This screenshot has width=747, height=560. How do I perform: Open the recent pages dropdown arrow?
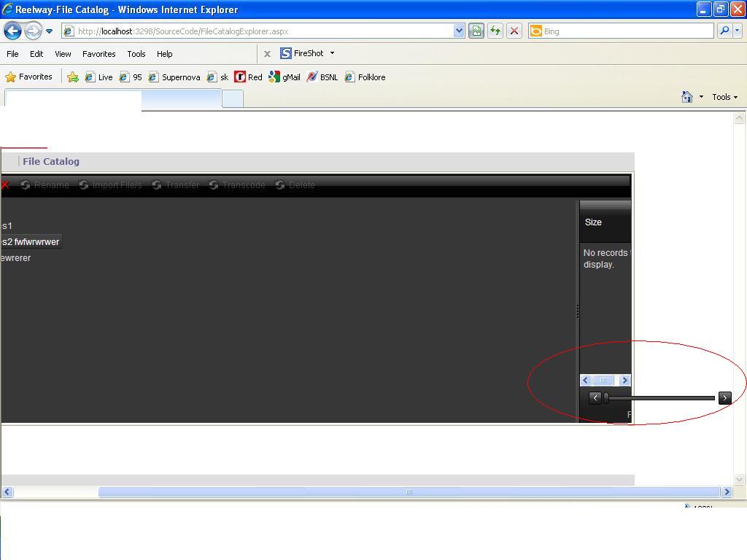click(49, 31)
